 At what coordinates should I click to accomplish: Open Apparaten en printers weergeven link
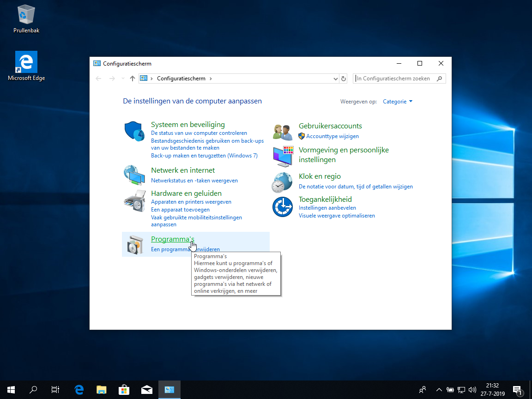191,202
